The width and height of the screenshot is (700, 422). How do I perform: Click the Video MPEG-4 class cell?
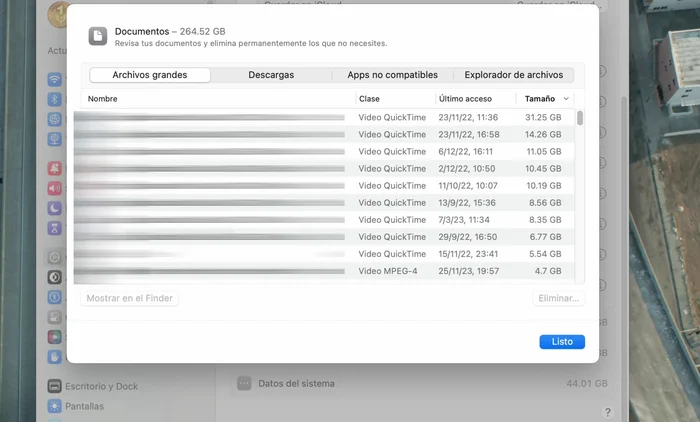point(388,271)
